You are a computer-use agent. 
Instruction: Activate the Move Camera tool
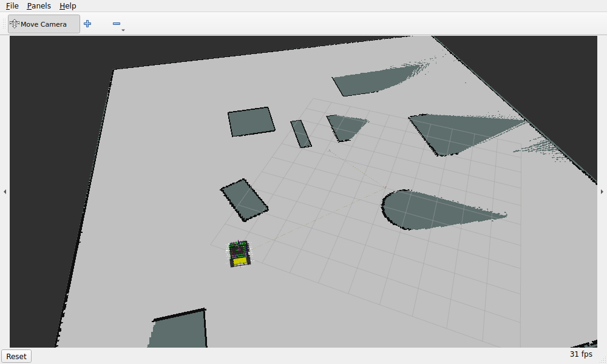(44, 24)
